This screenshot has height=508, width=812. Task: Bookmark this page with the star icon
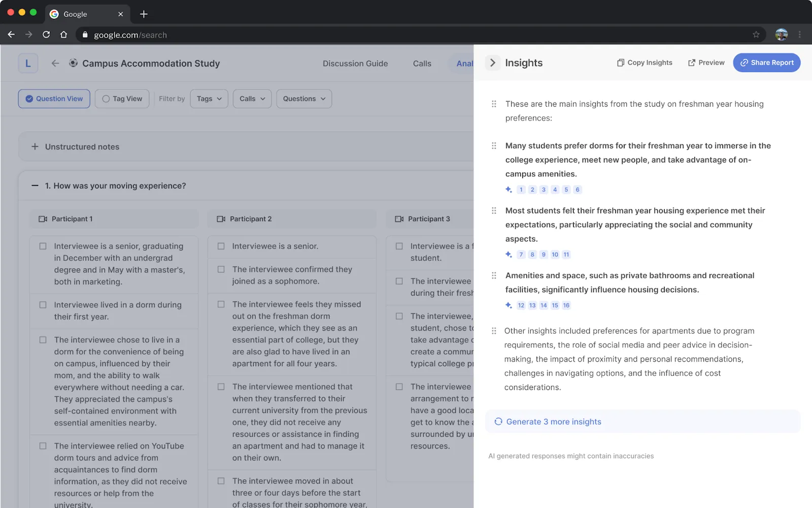click(756, 35)
